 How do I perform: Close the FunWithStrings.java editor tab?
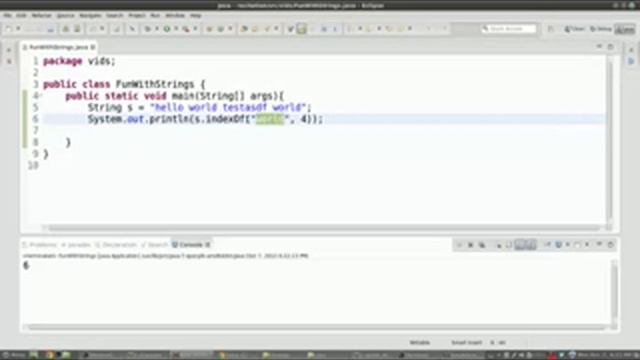click(x=93, y=47)
